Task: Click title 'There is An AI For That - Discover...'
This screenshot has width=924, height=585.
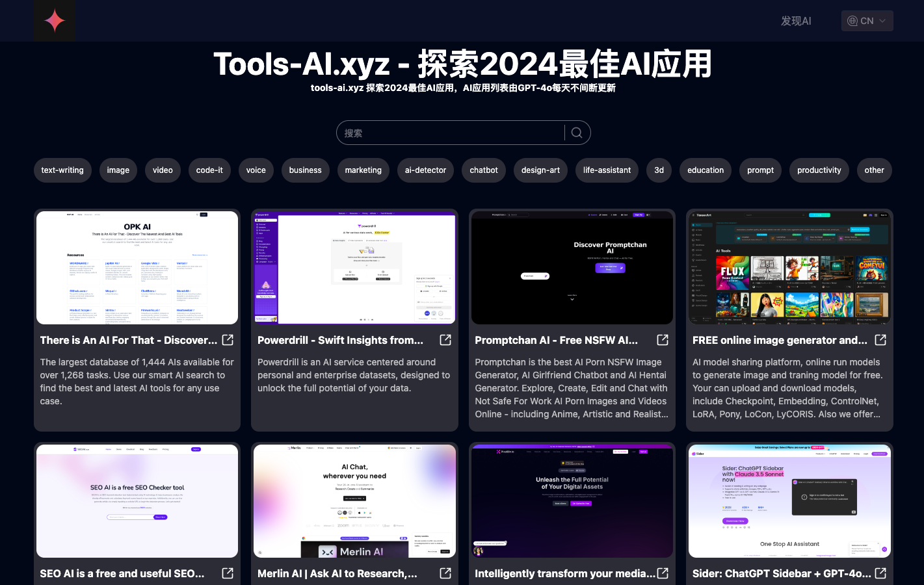Action: click(x=129, y=340)
